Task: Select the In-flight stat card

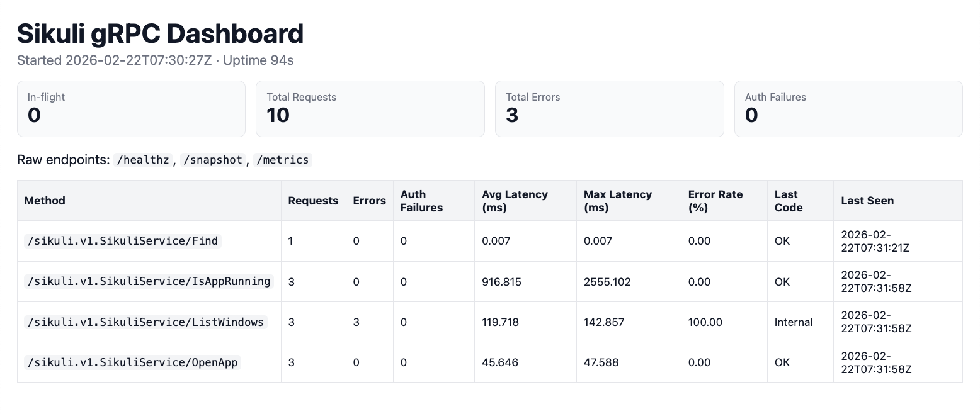Action: (x=131, y=108)
